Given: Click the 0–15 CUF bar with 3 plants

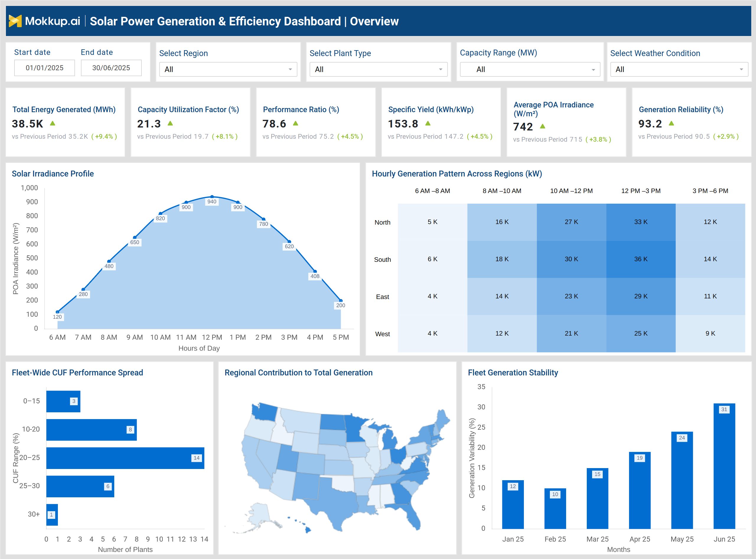Looking at the screenshot, I should (x=63, y=401).
